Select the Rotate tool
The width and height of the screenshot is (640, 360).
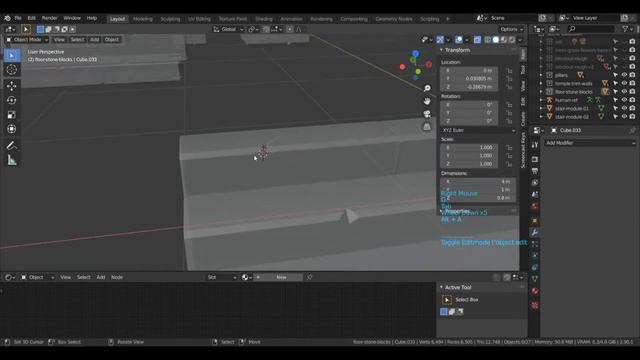(x=12, y=100)
